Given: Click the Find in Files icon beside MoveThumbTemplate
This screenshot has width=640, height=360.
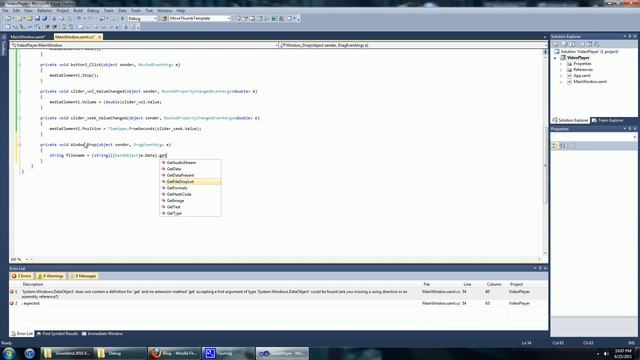Looking at the screenshot, I should click(164, 18).
